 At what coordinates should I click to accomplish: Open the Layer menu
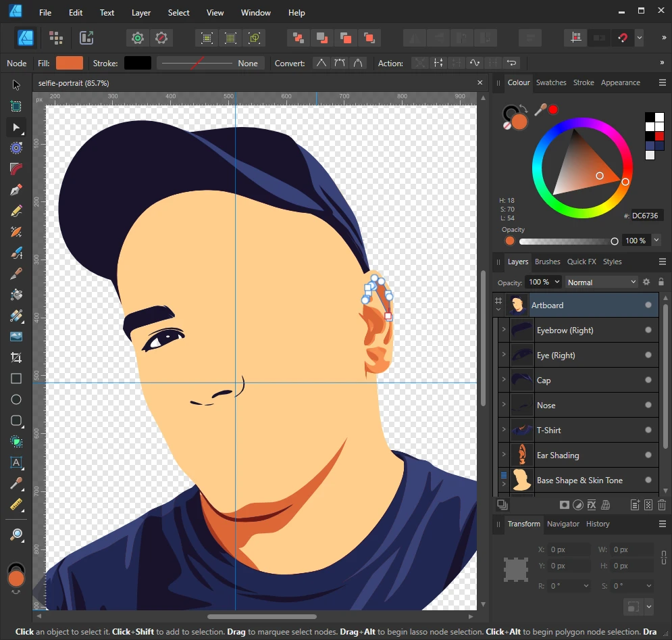click(141, 13)
